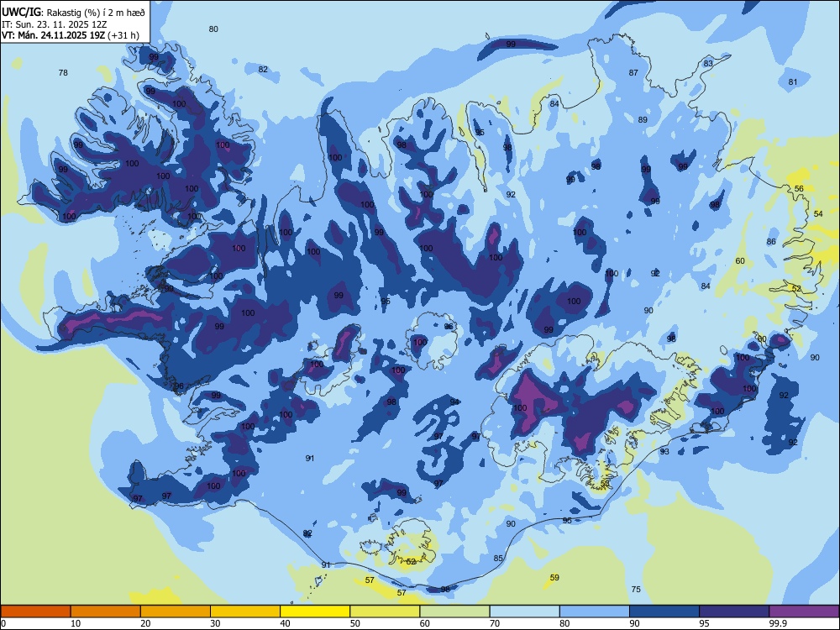
Task: Click the purple above-99.9 legend swatch
Action: pyautogui.click(x=804, y=612)
